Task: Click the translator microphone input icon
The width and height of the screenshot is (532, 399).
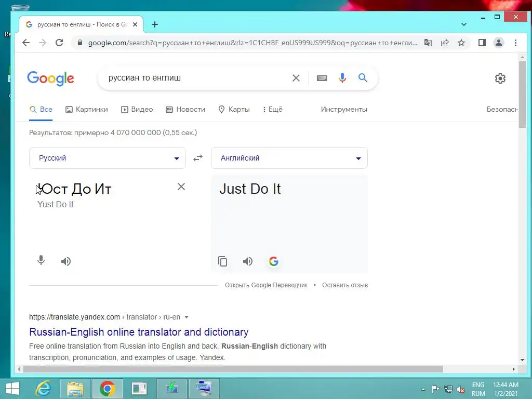Action: (41, 261)
